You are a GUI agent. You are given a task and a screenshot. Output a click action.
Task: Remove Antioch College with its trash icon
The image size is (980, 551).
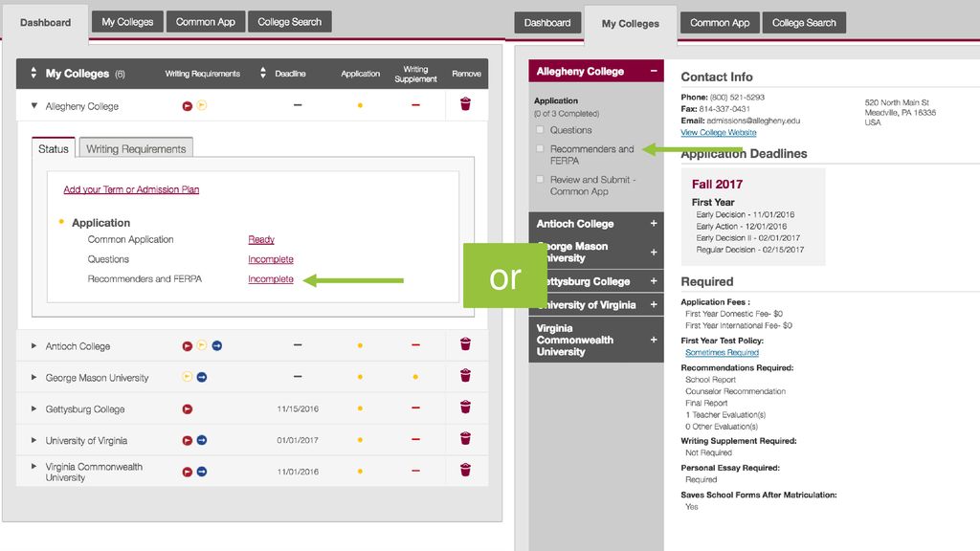[x=465, y=344]
